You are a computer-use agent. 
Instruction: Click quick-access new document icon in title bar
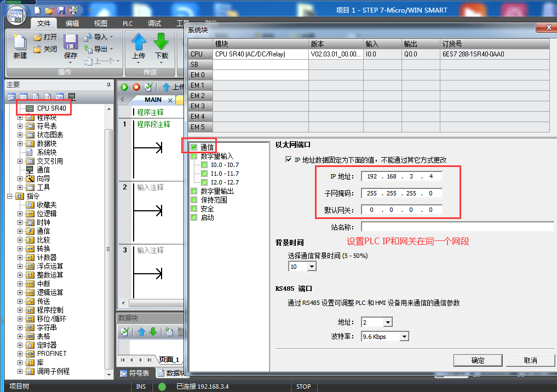[37, 10]
